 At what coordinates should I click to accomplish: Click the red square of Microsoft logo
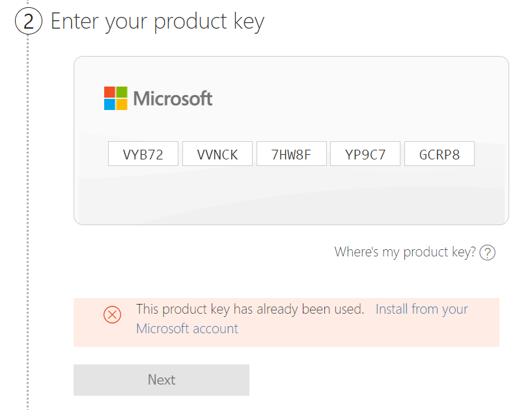pos(109,92)
